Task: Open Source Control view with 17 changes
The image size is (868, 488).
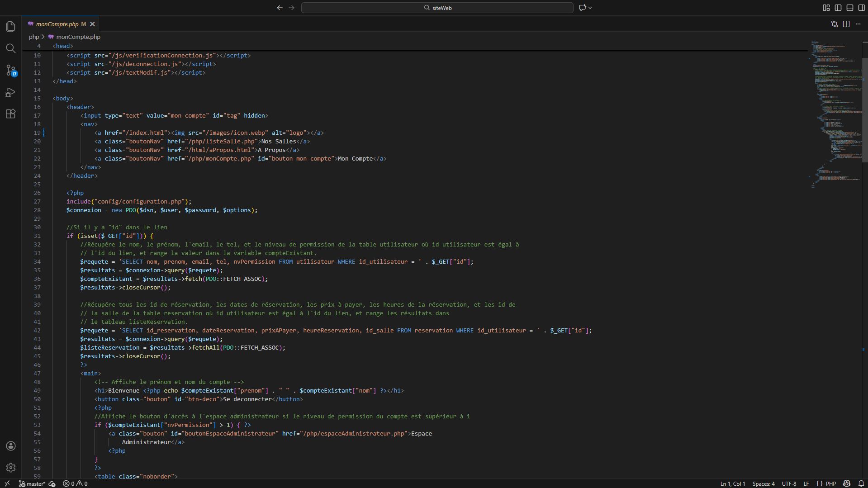Action: (x=11, y=70)
